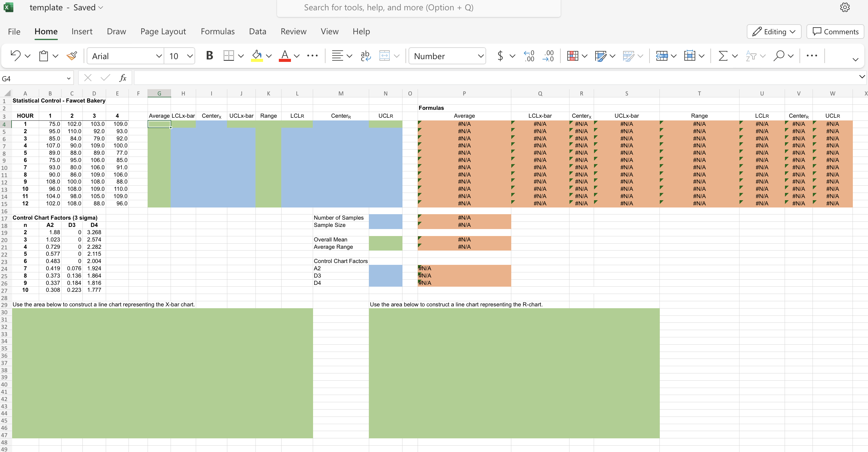This screenshot has height=452, width=868.
Task: Click the formula bar cancel X
Action: click(x=88, y=78)
